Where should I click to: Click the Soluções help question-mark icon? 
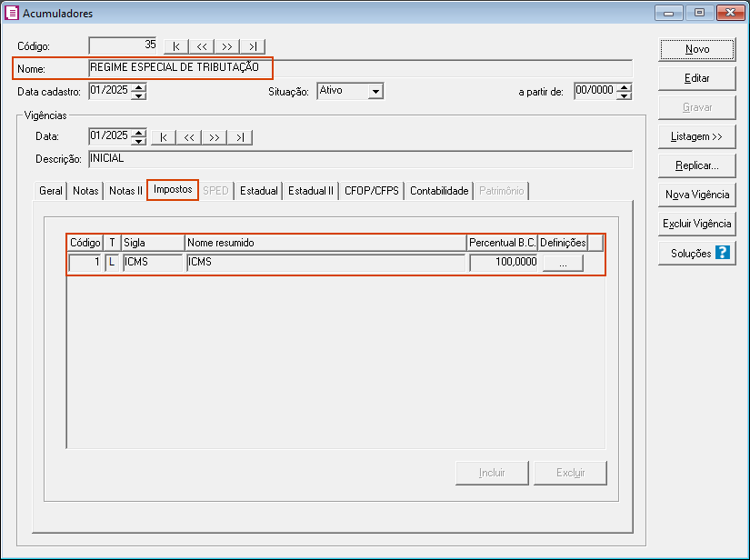click(x=723, y=253)
